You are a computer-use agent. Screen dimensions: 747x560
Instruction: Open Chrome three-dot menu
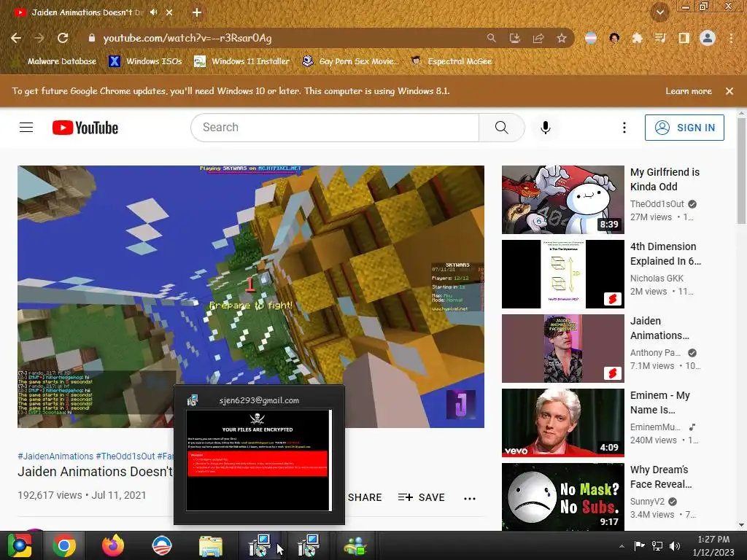[x=731, y=38]
